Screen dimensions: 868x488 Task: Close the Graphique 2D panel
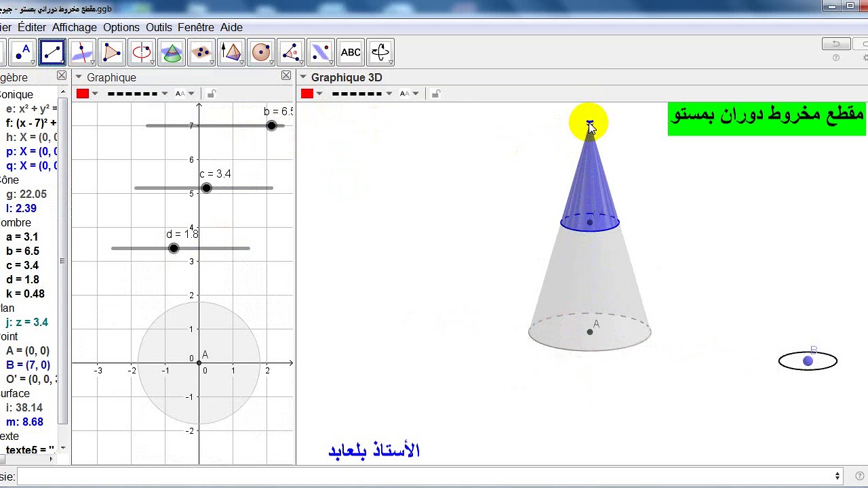pyautogui.click(x=286, y=76)
